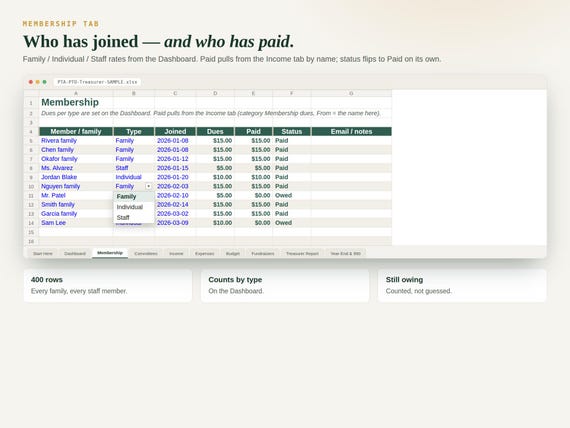The width and height of the screenshot is (570, 428).
Task: Select the Rivera family cell
Action: 76,141
